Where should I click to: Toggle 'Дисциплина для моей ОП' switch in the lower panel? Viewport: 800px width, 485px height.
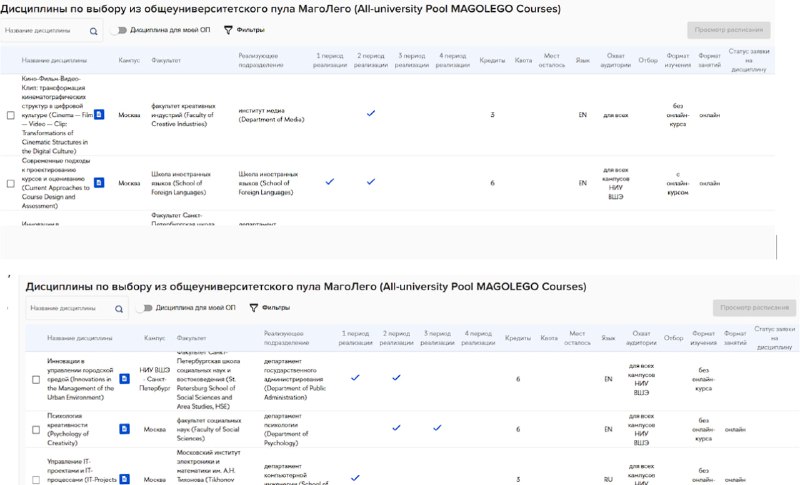click(x=145, y=308)
